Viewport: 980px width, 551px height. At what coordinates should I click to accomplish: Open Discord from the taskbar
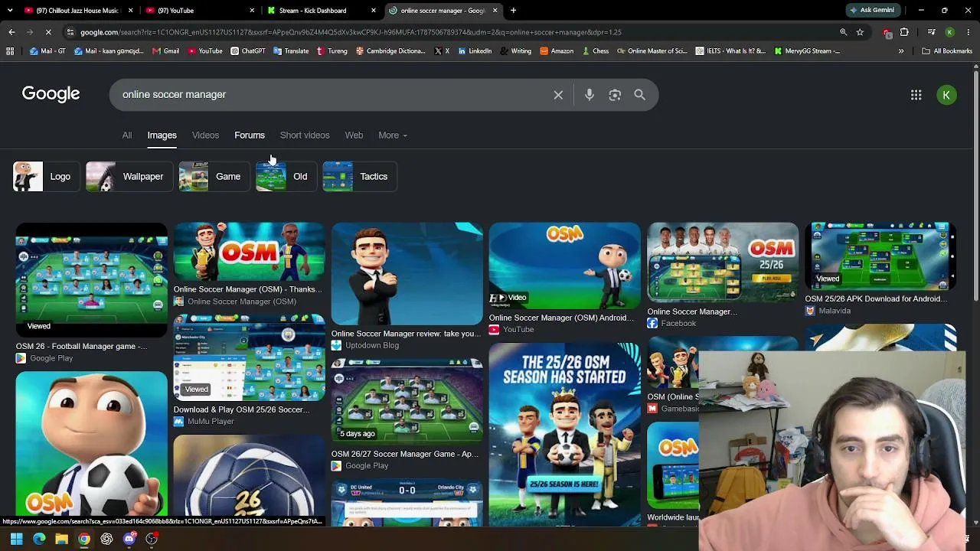coord(129,539)
